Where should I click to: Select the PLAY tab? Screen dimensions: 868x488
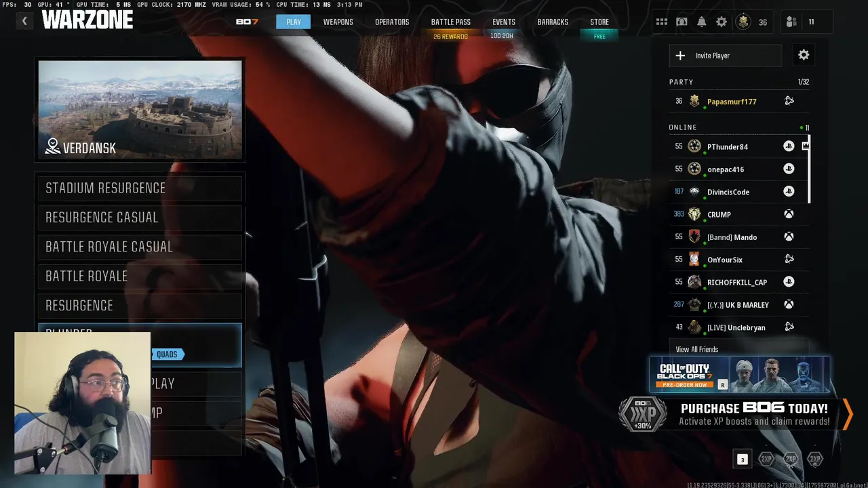click(294, 22)
